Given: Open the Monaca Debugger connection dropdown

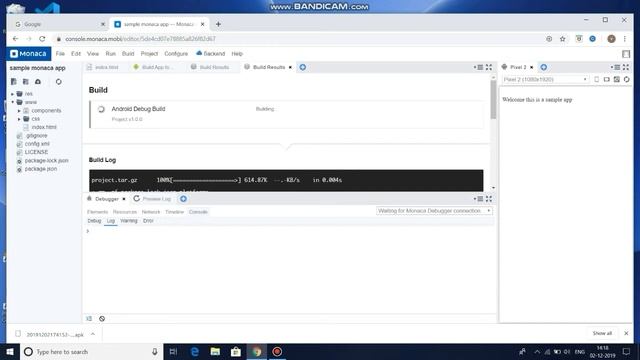Looking at the screenshot, I should pos(434,211).
